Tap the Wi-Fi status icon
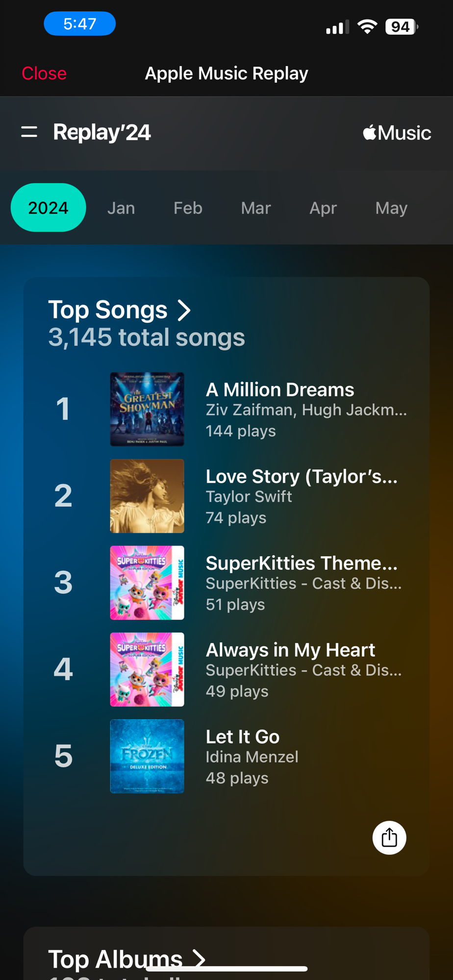Viewport: 453px width, 980px height. pyautogui.click(x=367, y=26)
